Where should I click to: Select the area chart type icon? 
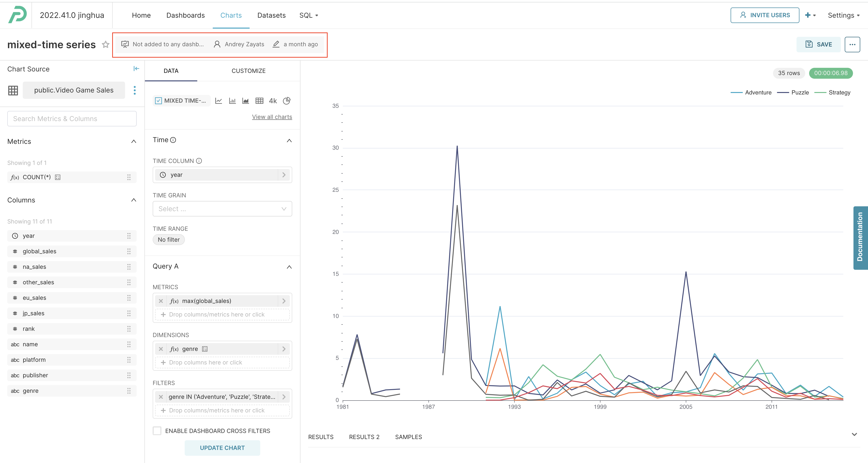246,101
